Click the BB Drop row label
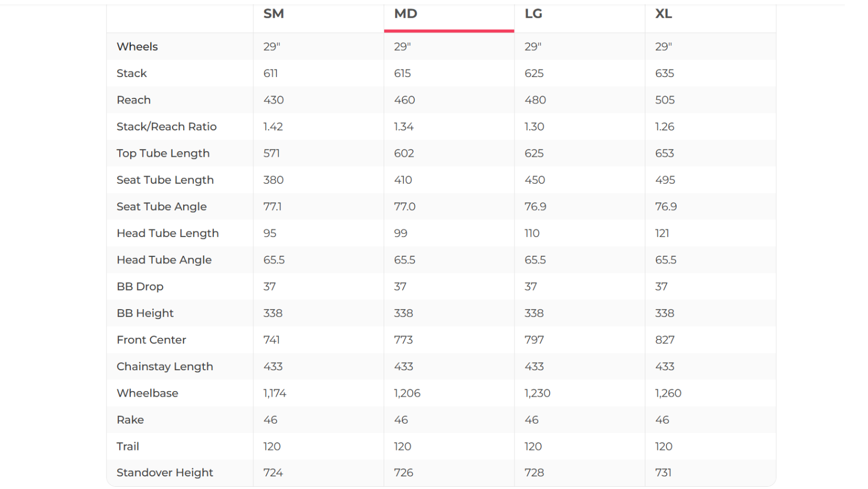The width and height of the screenshot is (868, 489). [x=140, y=287]
